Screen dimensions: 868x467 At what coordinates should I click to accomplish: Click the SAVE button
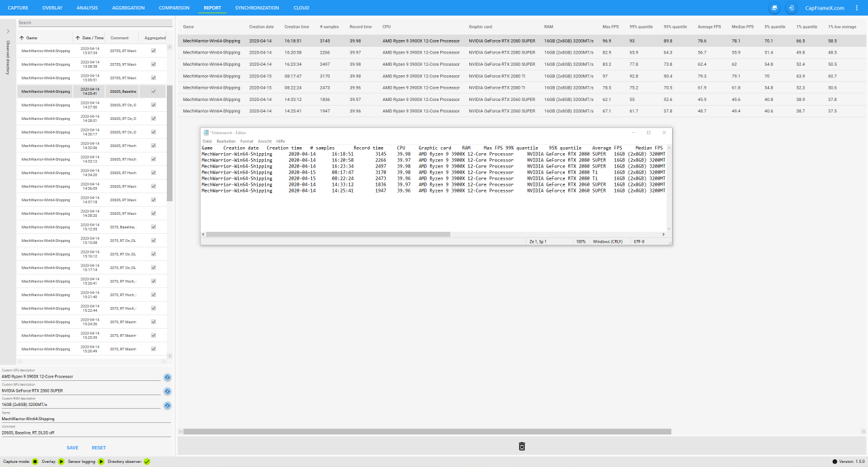pyautogui.click(x=73, y=447)
